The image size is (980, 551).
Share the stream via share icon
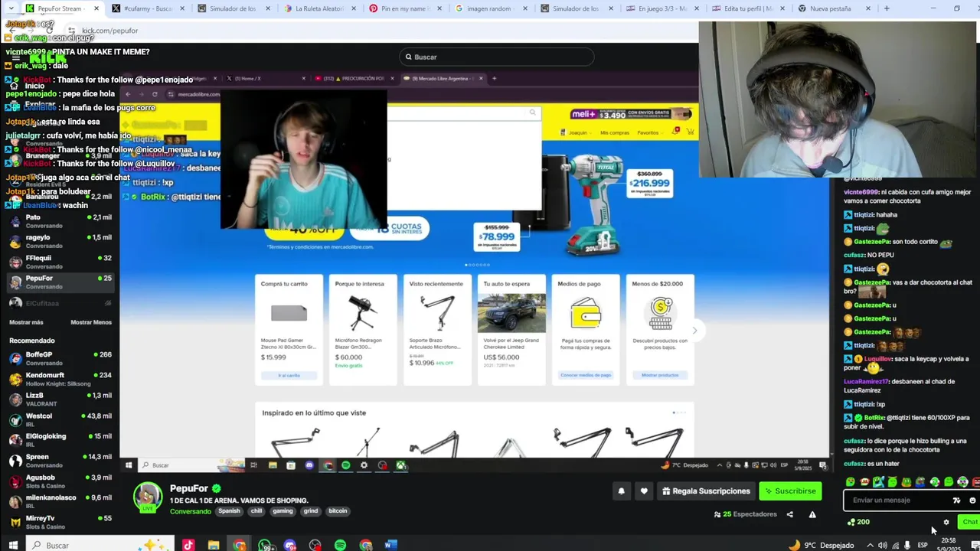pyautogui.click(x=790, y=514)
